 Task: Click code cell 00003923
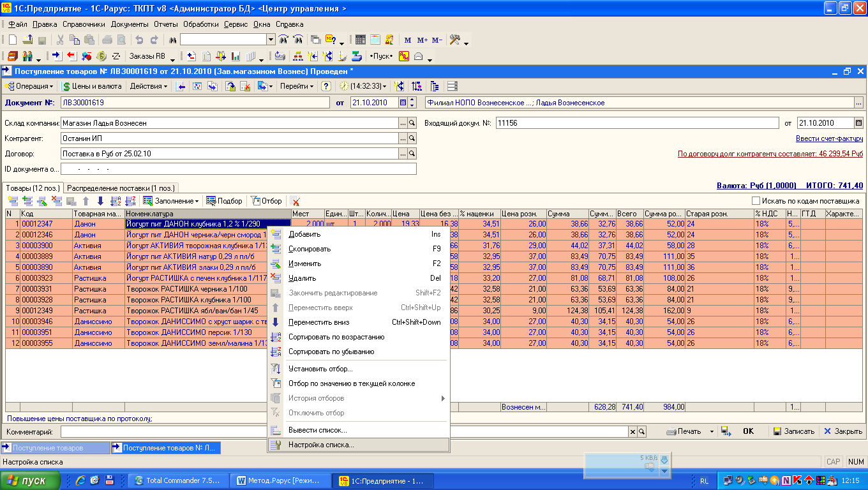(46, 278)
